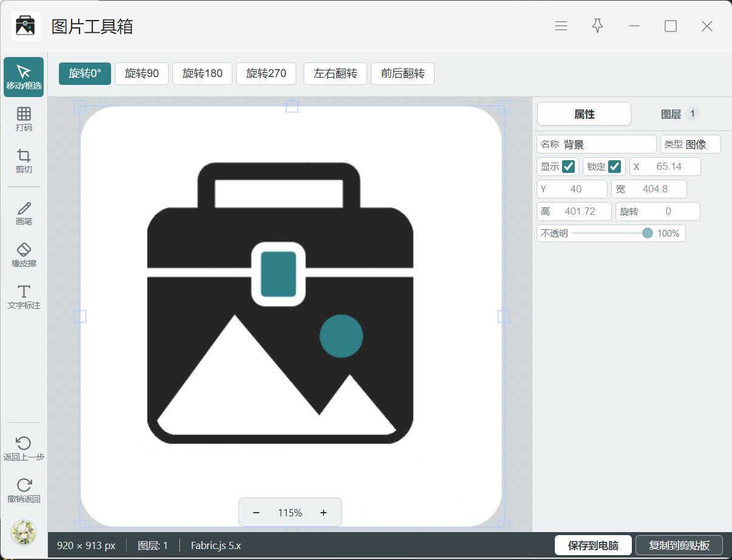Click the toolbox image on canvas
The width and height of the screenshot is (732, 560).
[x=291, y=316]
